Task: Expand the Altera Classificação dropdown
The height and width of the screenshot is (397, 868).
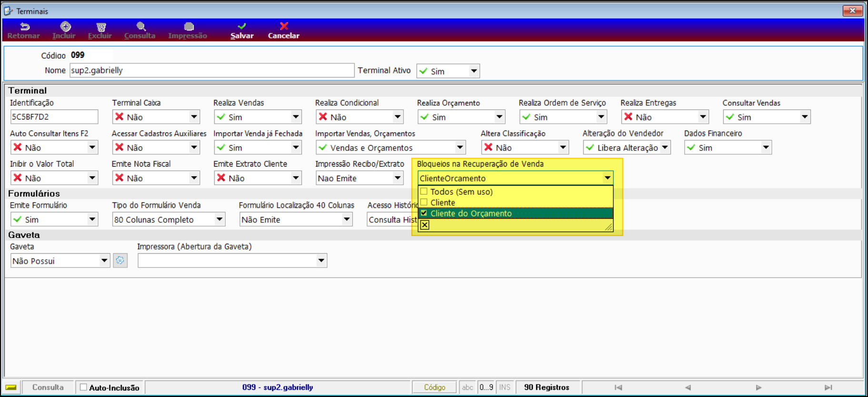Action: click(x=563, y=147)
